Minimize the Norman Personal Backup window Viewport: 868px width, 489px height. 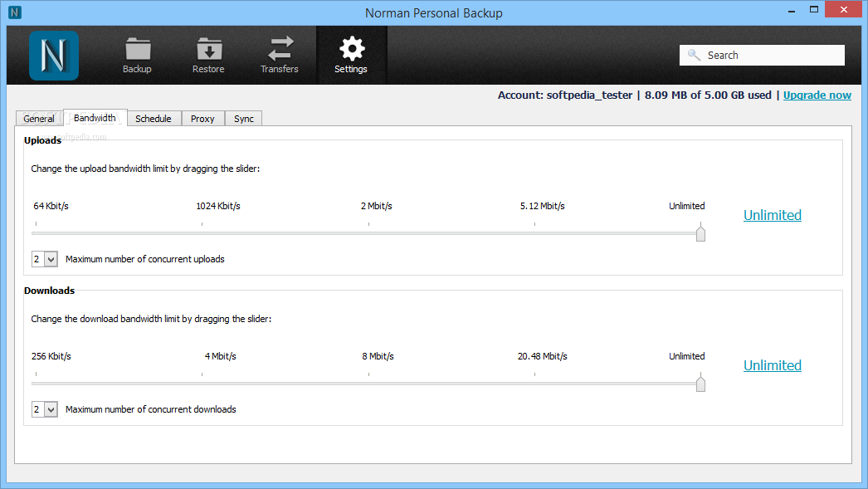click(792, 10)
